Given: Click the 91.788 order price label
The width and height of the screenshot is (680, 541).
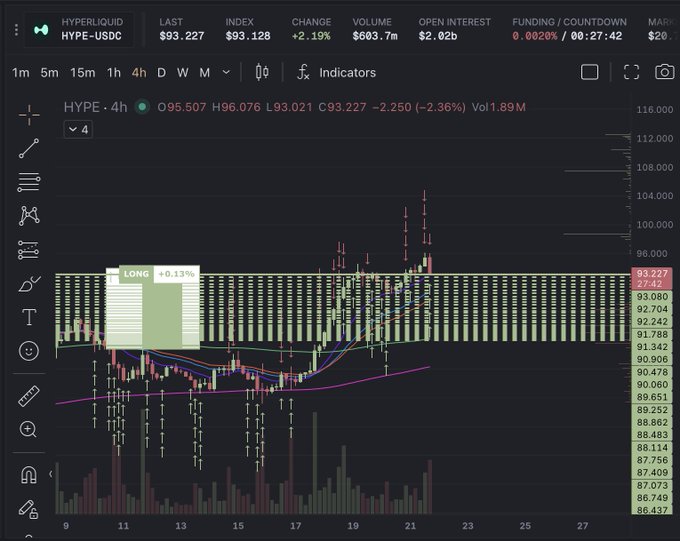Looking at the screenshot, I should pyautogui.click(x=652, y=334).
